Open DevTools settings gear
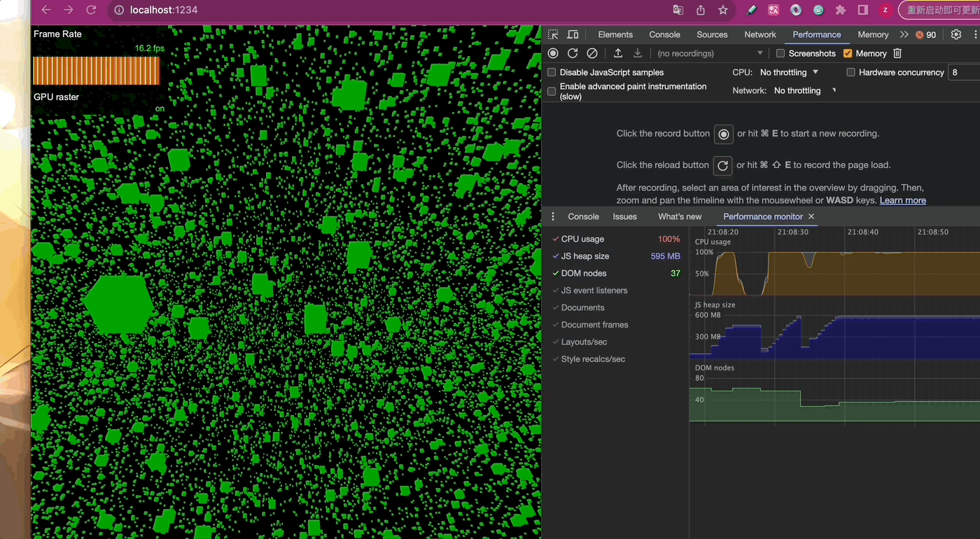 956,34
